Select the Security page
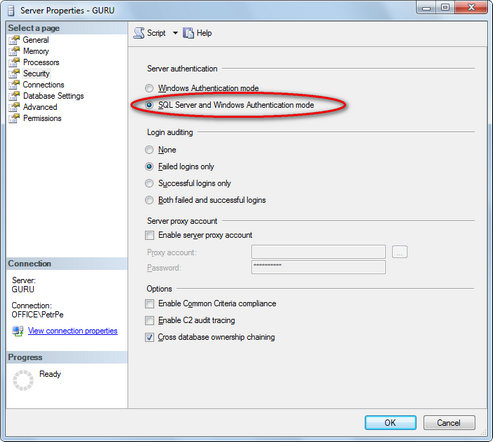 36,73
